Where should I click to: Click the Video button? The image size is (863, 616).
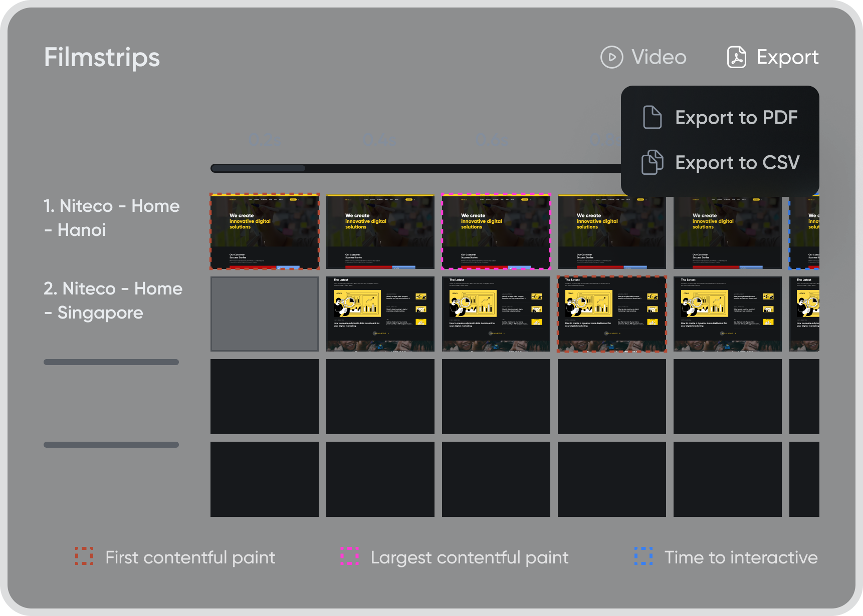(x=643, y=57)
